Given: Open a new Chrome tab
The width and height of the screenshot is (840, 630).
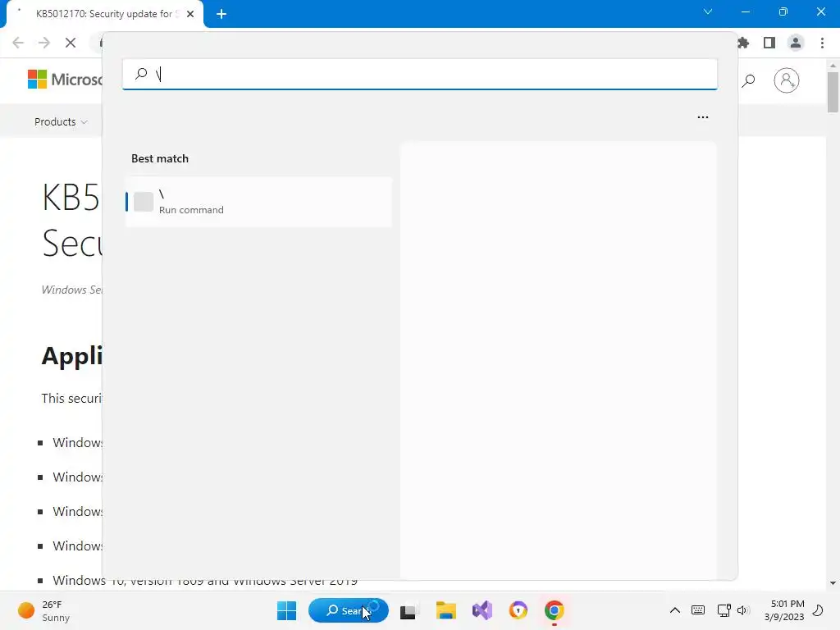Looking at the screenshot, I should (221, 14).
